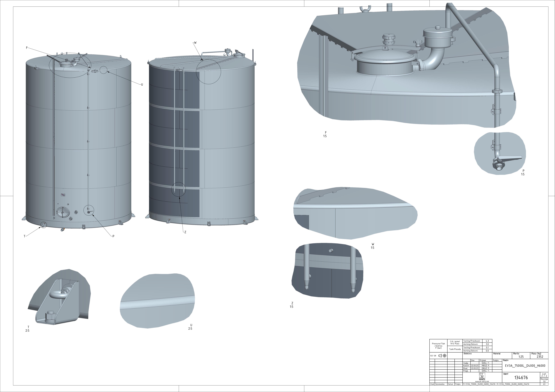Click the working pressure value 0.0
This screenshot has height=392, width=555.
click(487, 351)
